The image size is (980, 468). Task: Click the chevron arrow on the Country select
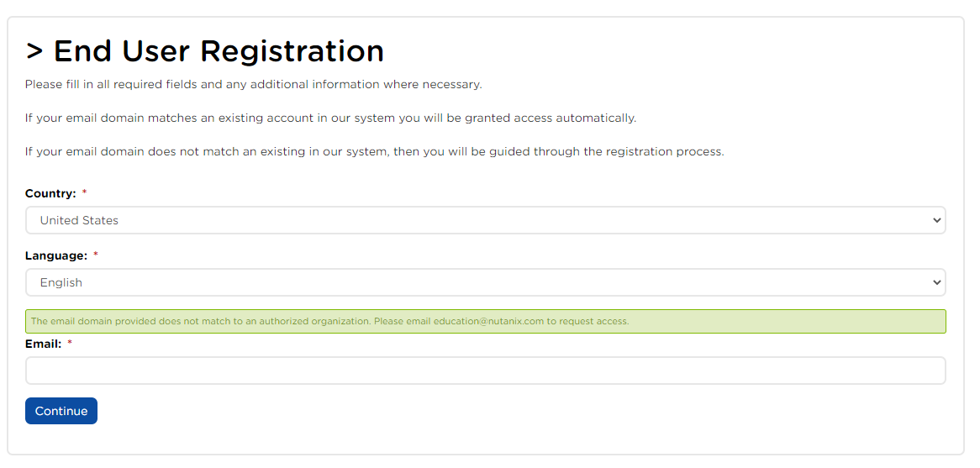(937, 220)
